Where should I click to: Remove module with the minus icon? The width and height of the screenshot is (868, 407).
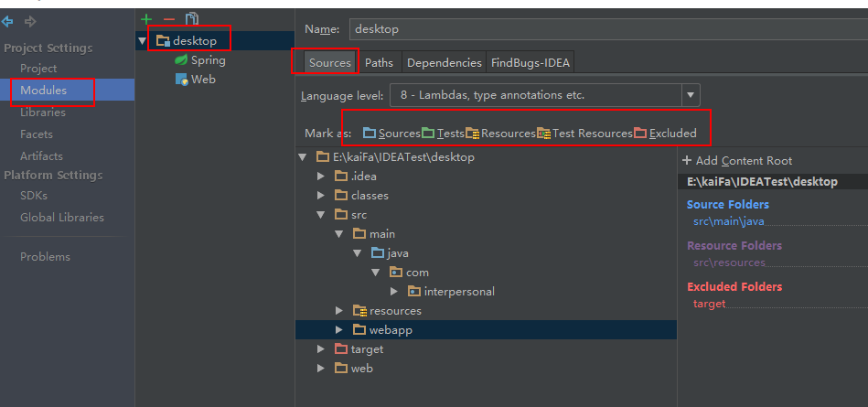tap(169, 19)
